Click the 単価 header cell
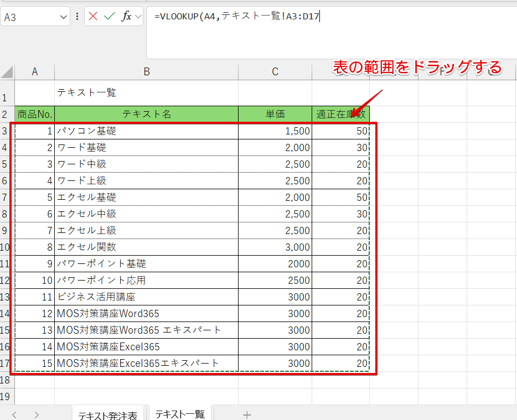Image resolution: width=517 pixels, height=420 pixels. pyautogui.click(x=275, y=114)
